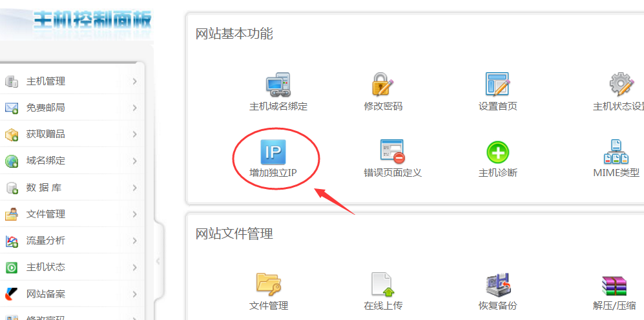Click the 网站备案 sidebar link
The image size is (644, 320).
(x=45, y=294)
